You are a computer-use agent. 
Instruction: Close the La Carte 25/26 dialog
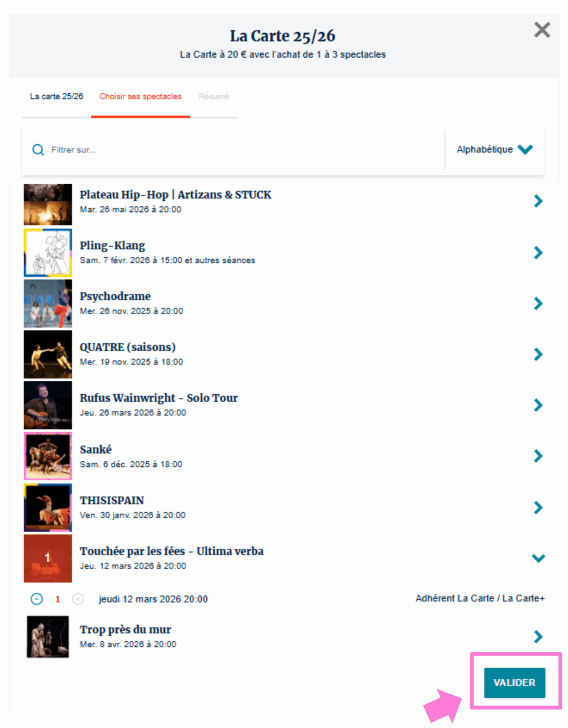(542, 30)
